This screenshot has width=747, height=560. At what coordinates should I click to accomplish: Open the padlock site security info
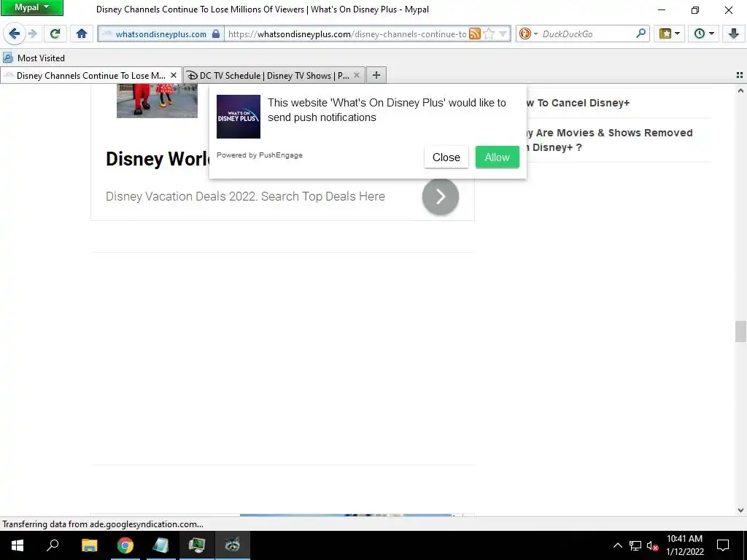(x=216, y=34)
